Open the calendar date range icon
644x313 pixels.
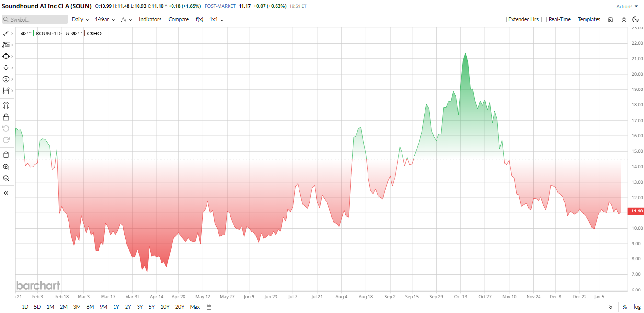209,307
